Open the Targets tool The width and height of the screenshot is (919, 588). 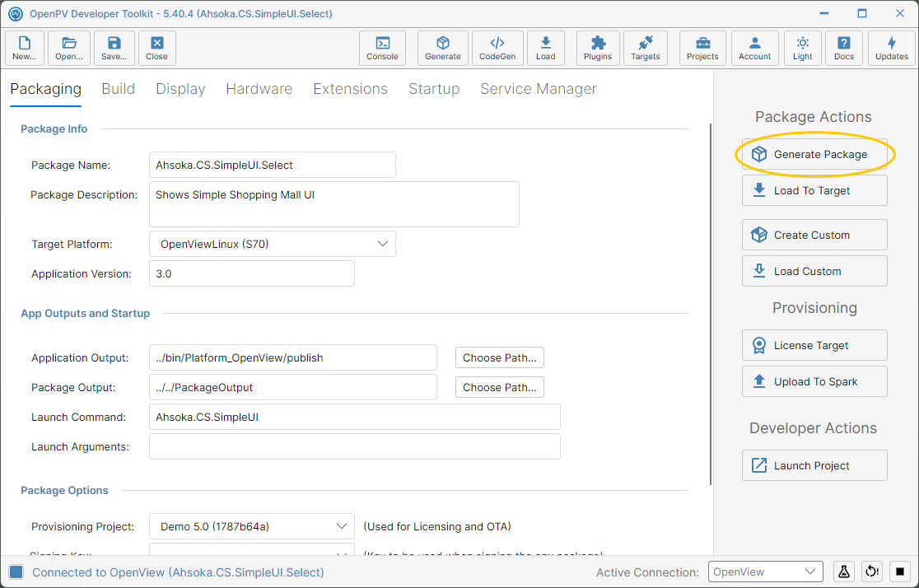click(x=646, y=48)
